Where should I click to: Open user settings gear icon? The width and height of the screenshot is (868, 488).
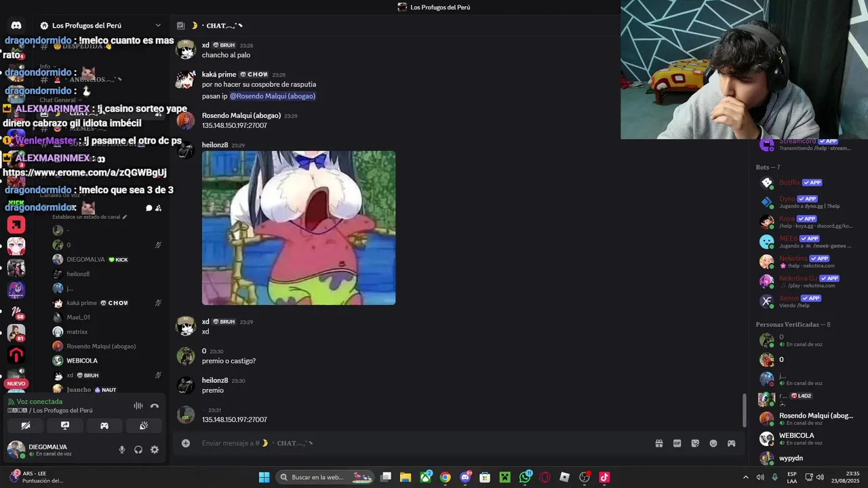click(155, 449)
